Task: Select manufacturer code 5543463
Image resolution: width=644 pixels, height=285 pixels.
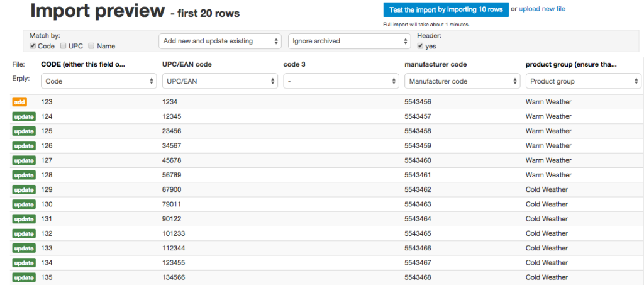Action: [x=418, y=204]
